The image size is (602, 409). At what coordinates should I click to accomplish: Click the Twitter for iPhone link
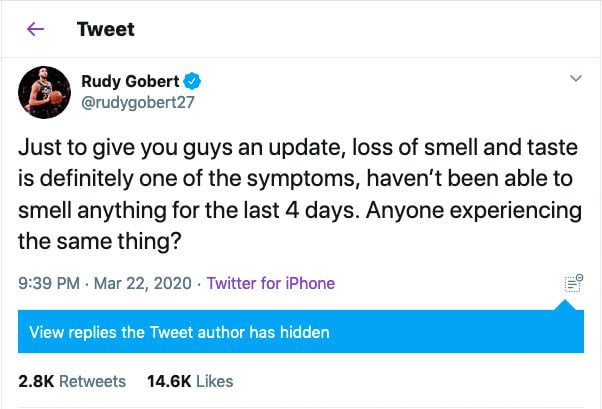click(x=271, y=283)
